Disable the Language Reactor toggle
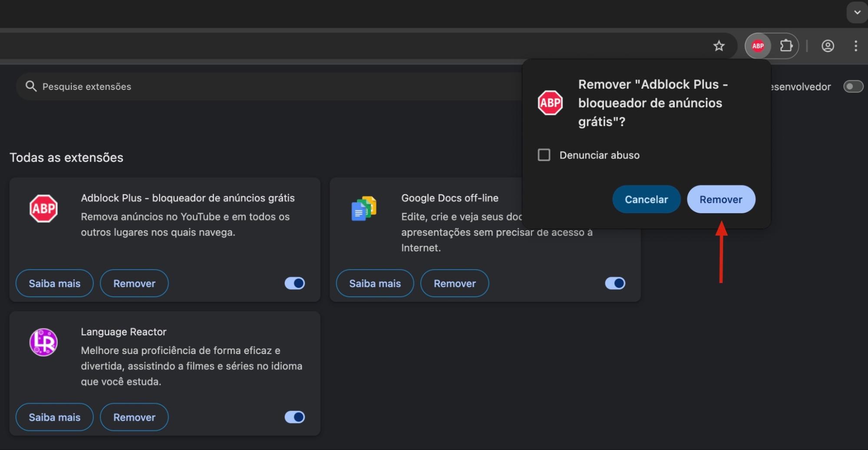This screenshot has width=868, height=450. pyautogui.click(x=294, y=417)
